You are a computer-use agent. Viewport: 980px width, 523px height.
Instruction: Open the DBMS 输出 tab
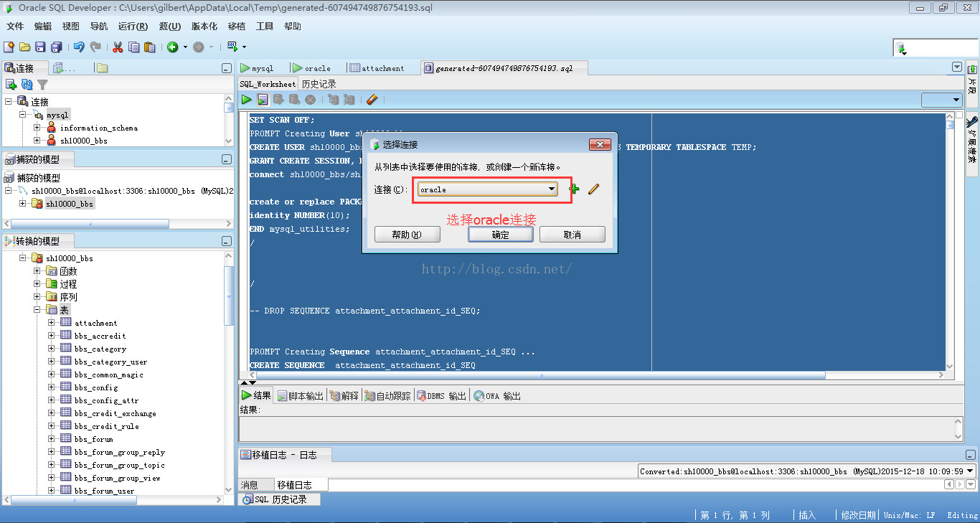tap(440, 395)
